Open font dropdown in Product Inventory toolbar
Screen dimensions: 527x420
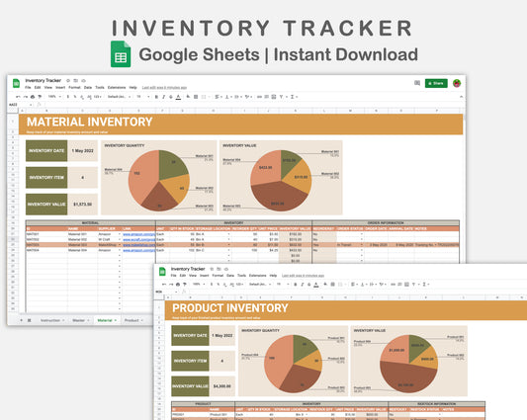[x=260, y=285]
